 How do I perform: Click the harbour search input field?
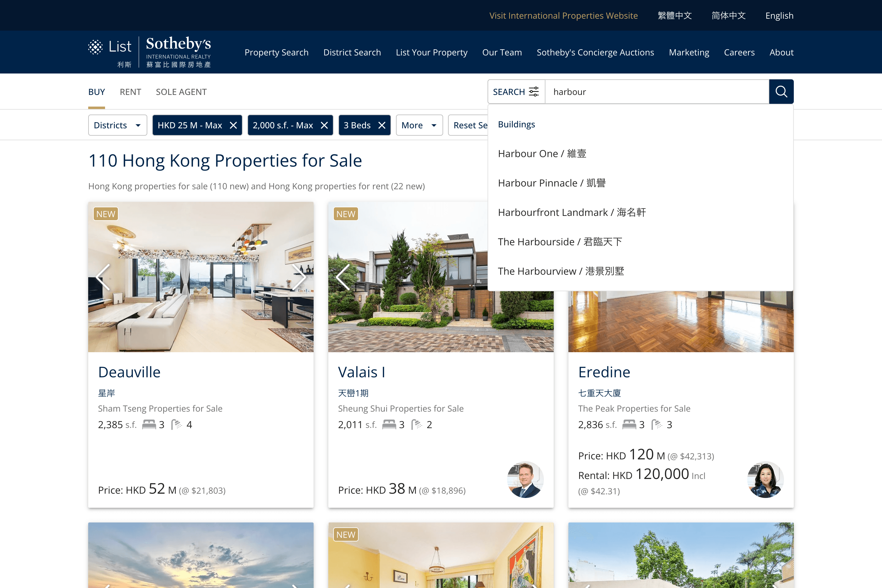(x=656, y=91)
